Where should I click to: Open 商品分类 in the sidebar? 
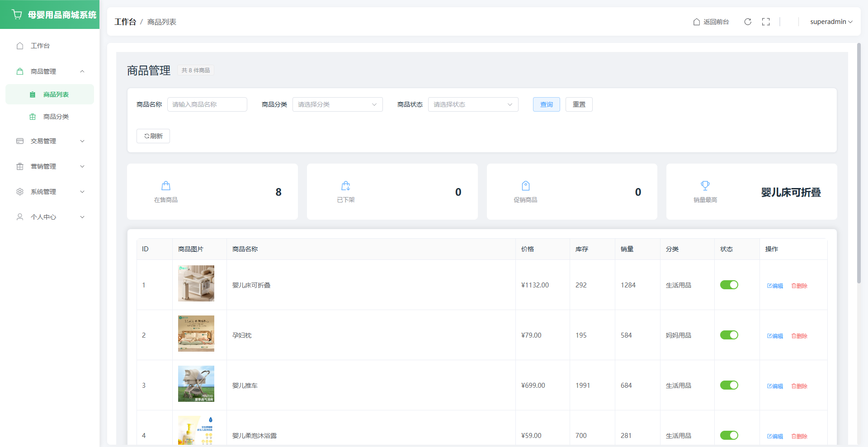pyautogui.click(x=56, y=117)
